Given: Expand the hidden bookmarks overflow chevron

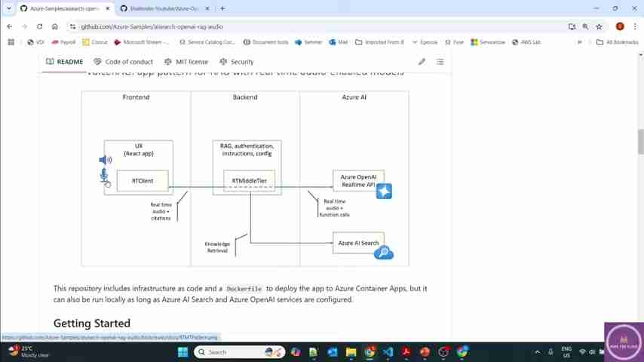Looking at the screenshot, I should click(x=579, y=42).
